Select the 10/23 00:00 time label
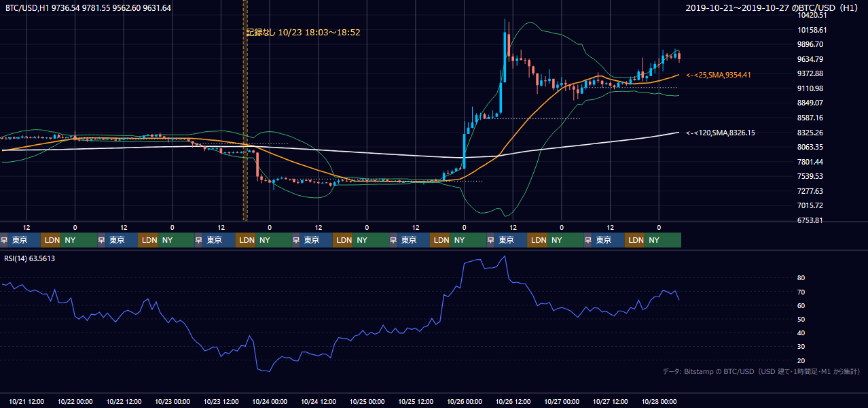The image size is (868, 408). tap(173, 402)
